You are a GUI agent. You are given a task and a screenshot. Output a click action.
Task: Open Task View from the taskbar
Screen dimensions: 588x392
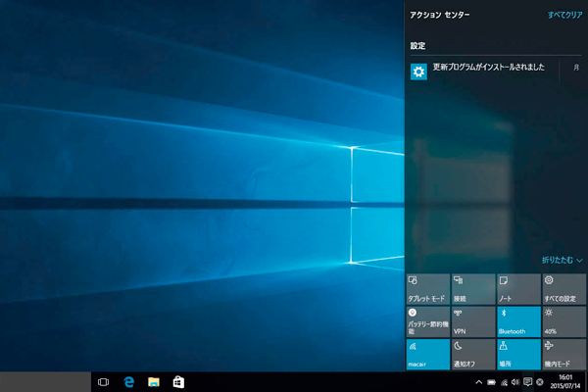pyautogui.click(x=103, y=382)
